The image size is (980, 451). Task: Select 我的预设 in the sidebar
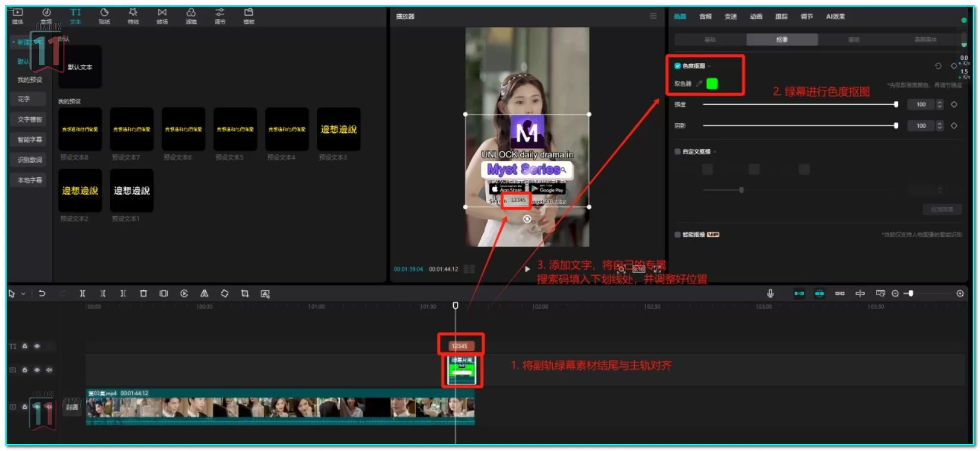click(29, 80)
